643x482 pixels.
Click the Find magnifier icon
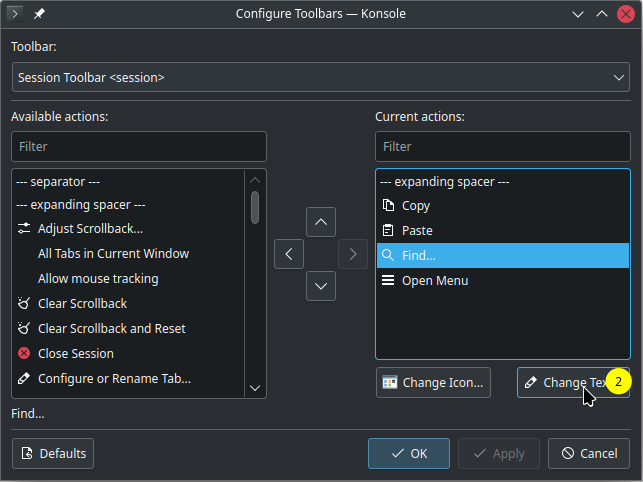pyautogui.click(x=388, y=255)
